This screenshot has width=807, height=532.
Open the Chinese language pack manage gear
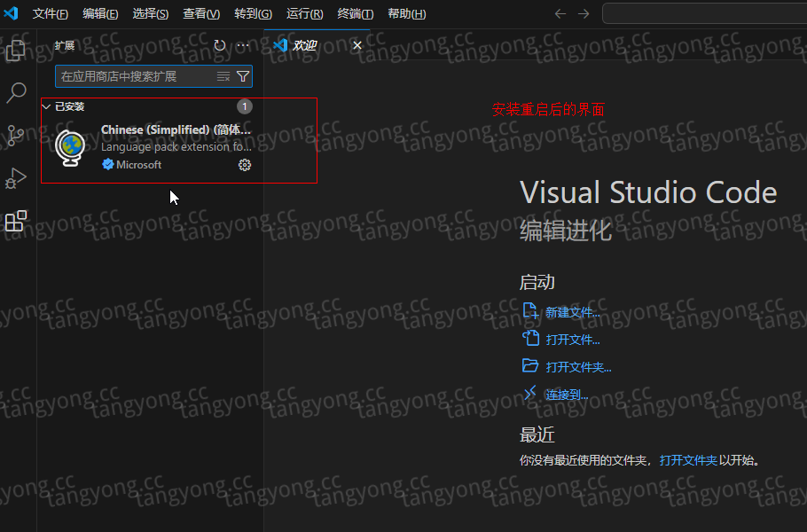(x=245, y=165)
